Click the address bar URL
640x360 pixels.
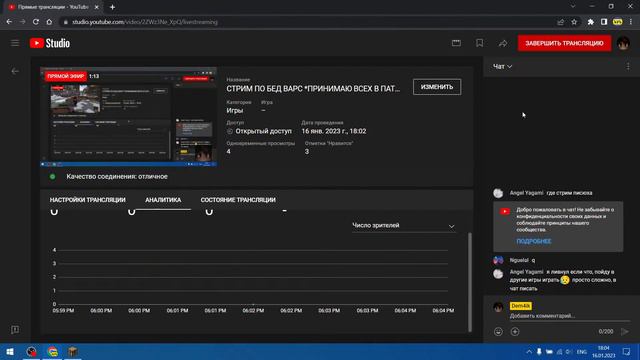click(x=145, y=22)
